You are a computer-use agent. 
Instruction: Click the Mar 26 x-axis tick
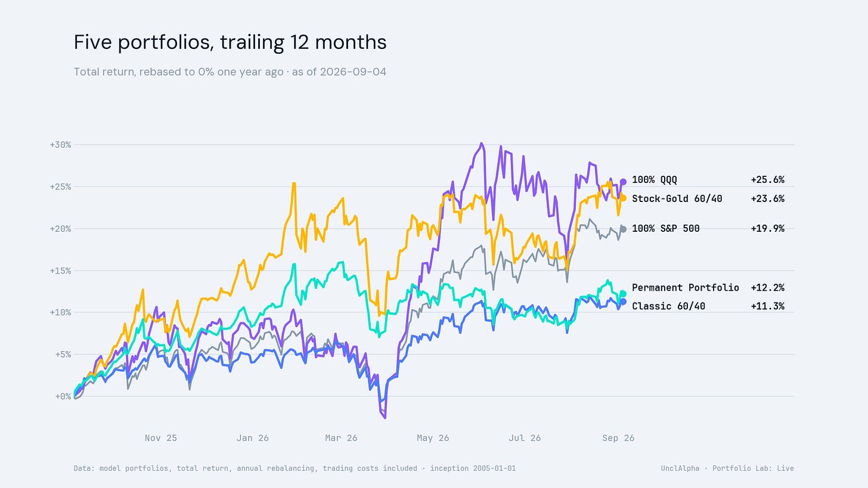point(342,438)
